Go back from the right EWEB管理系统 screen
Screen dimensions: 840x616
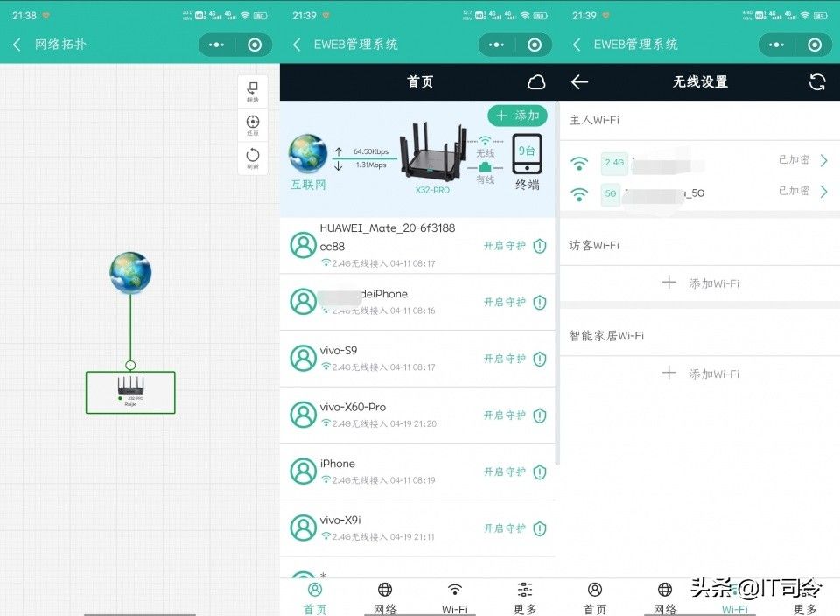tap(577, 45)
